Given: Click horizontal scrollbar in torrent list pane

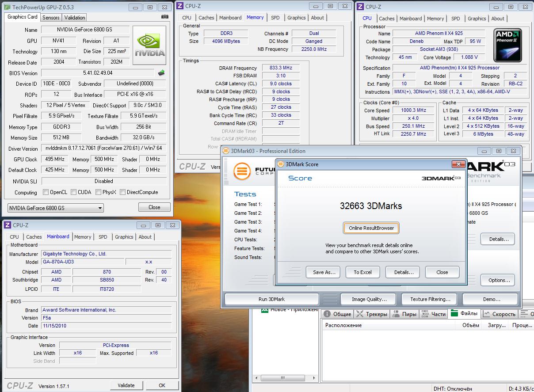Looking at the screenshot, I should coord(285,379).
